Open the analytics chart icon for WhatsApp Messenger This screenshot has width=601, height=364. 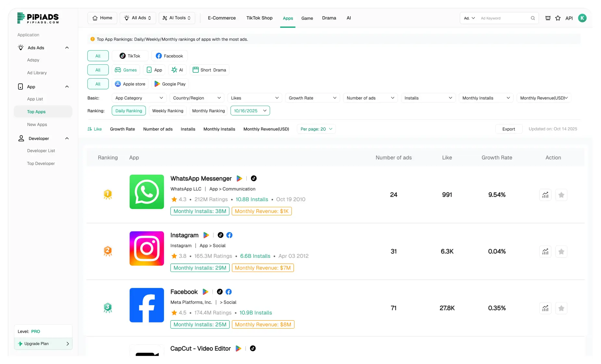pyautogui.click(x=545, y=195)
